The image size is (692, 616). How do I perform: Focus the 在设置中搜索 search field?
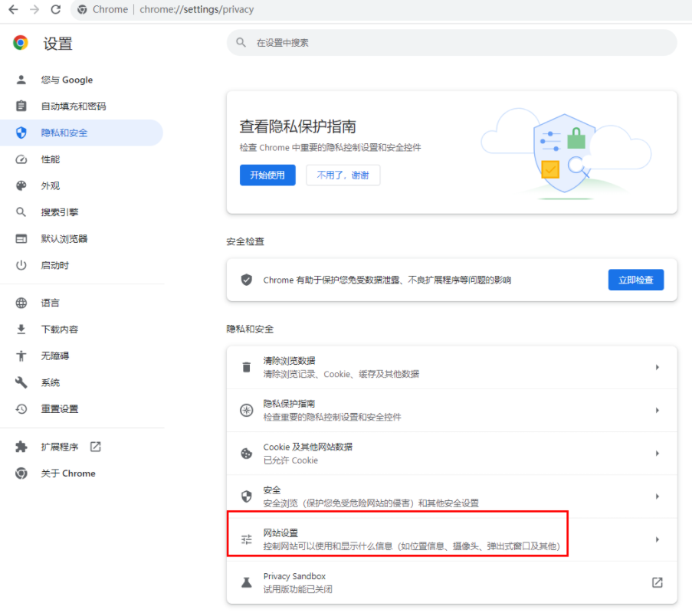coord(452,42)
